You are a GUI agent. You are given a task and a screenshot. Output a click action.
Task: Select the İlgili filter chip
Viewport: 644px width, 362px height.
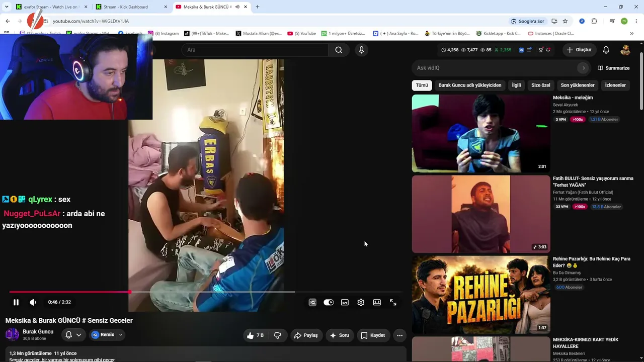coord(516,85)
